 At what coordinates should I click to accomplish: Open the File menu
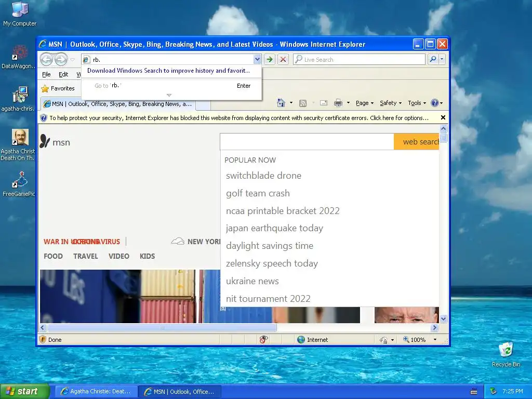pyautogui.click(x=46, y=74)
